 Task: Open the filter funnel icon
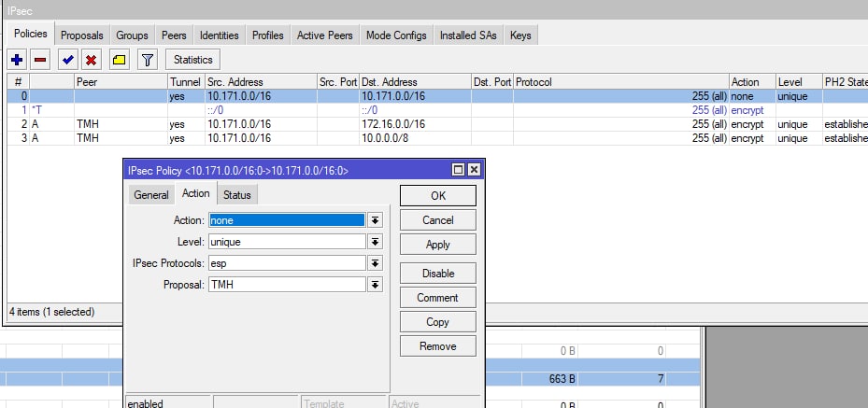pyautogui.click(x=147, y=60)
